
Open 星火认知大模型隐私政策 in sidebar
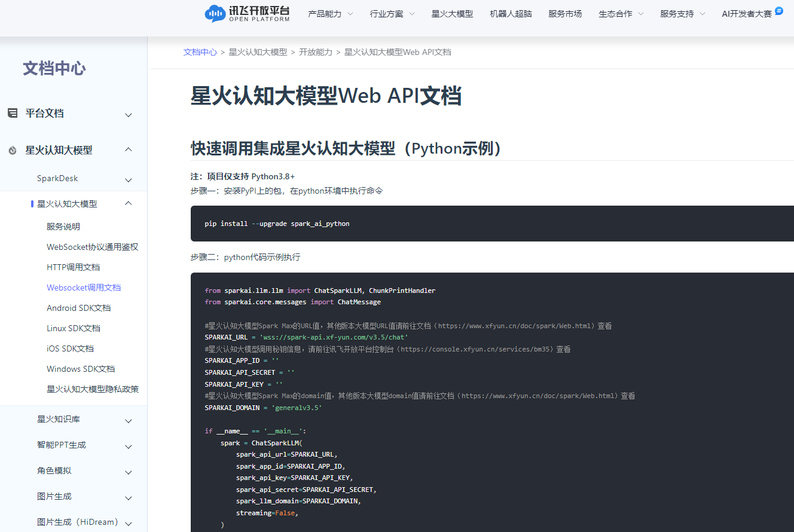(x=93, y=389)
